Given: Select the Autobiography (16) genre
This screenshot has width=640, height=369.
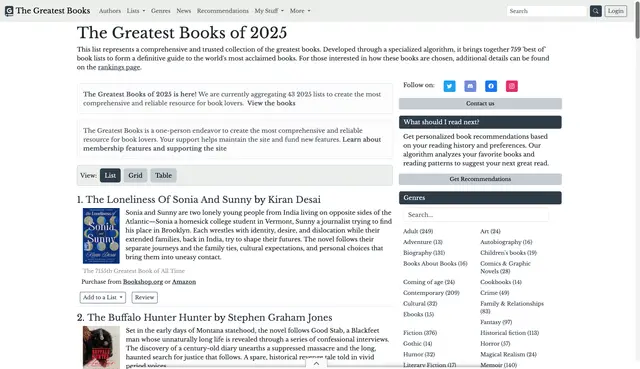Looking at the screenshot, I should tap(506, 242).
